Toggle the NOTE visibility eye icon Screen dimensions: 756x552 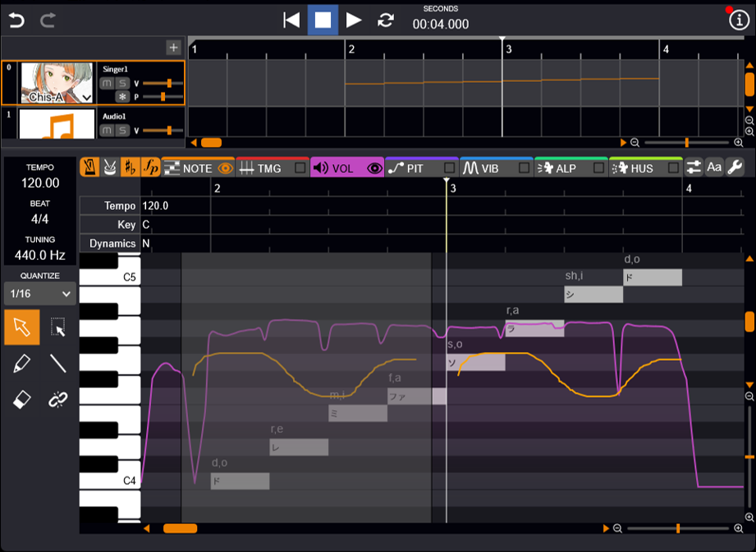pyautogui.click(x=226, y=168)
